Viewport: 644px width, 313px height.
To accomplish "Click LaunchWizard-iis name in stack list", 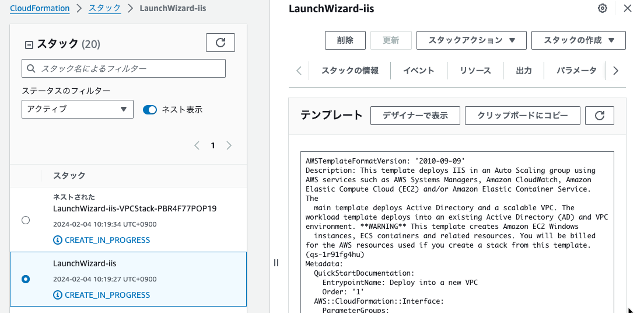I will click(x=85, y=263).
